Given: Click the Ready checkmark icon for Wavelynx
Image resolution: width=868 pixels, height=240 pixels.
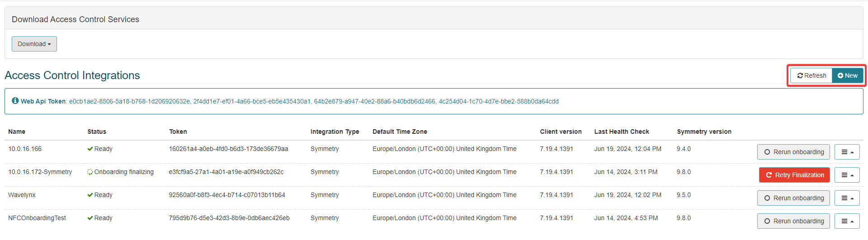Looking at the screenshot, I should tap(90, 195).
